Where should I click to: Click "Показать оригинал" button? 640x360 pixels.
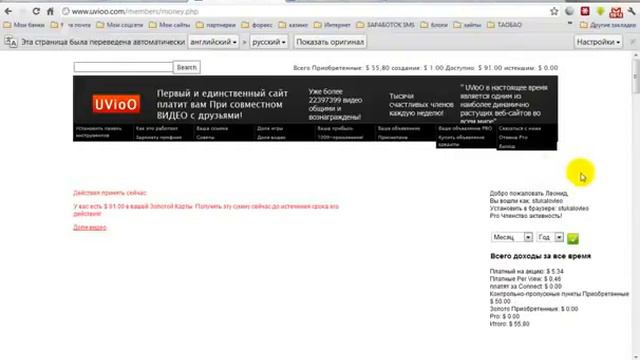[330, 42]
